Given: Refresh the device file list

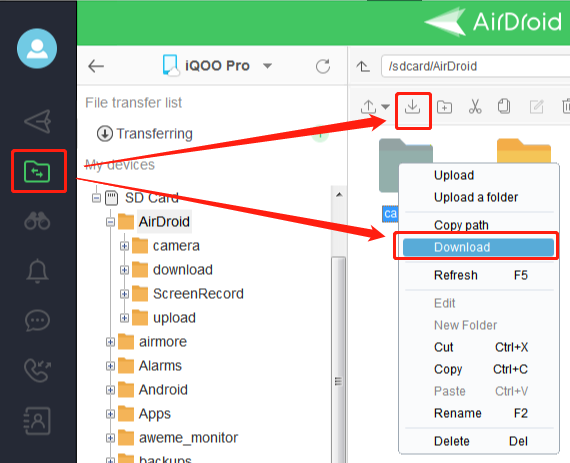Looking at the screenshot, I should tap(323, 67).
